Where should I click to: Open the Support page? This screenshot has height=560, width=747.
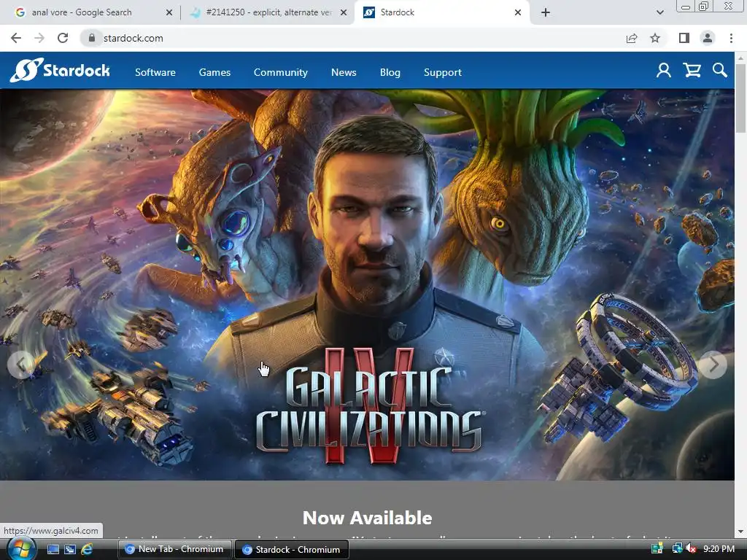[443, 72]
